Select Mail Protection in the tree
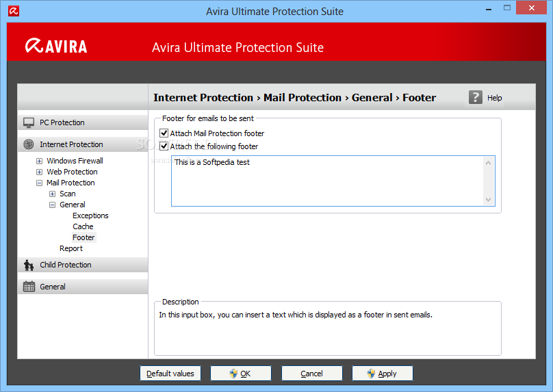553x392 pixels. [70, 183]
